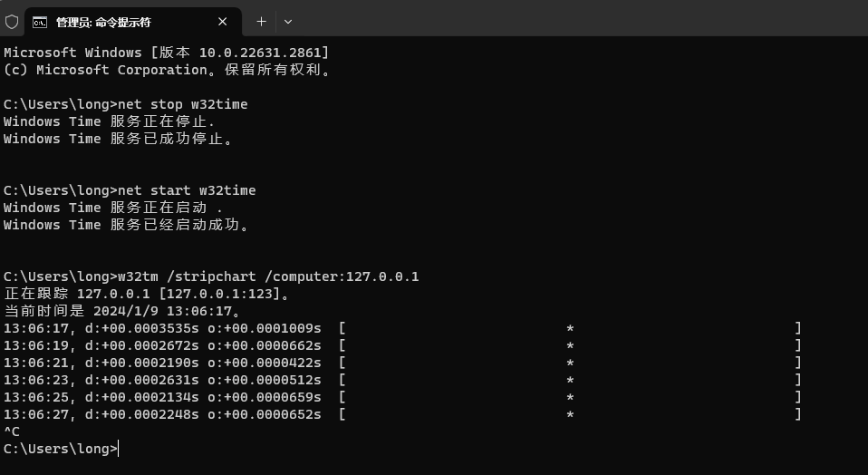
Task: Click the "正在跟踪 127.0.0.1" output line
Action: [x=147, y=294]
